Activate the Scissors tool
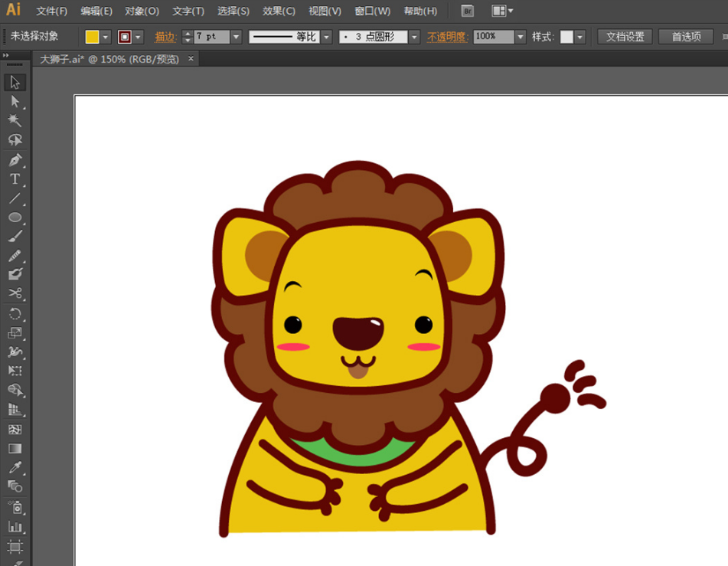Image resolution: width=728 pixels, height=566 pixels. point(15,293)
